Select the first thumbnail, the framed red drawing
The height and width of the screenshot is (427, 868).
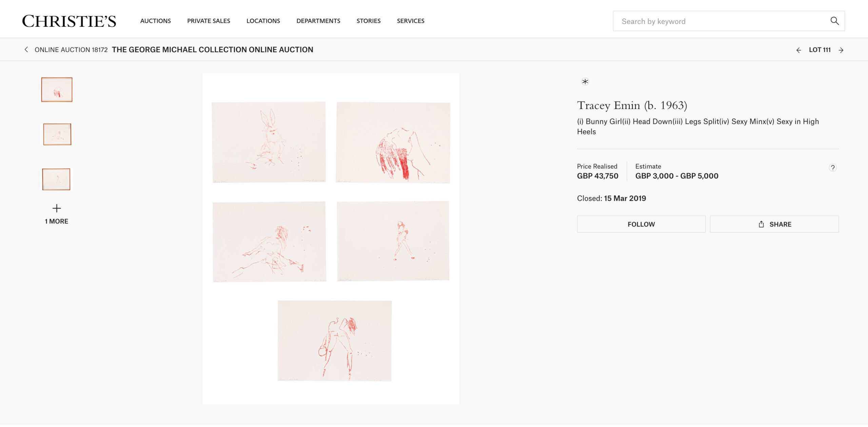57,90
